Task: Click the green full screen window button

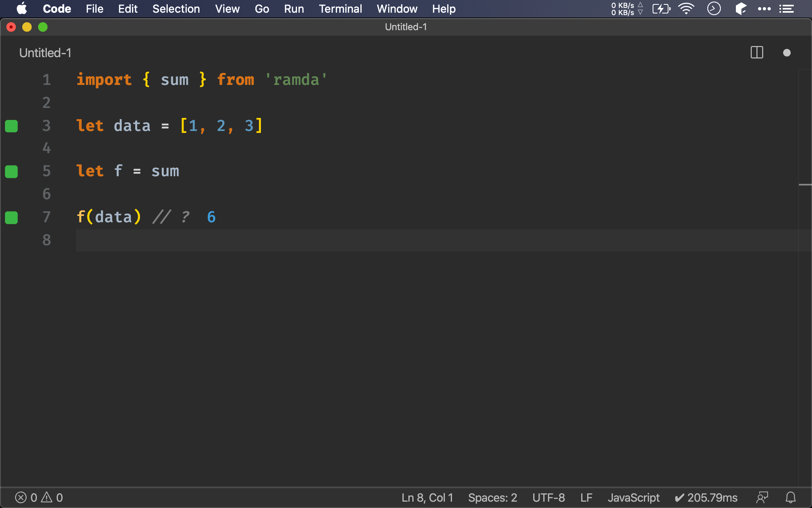Action: 43,27
